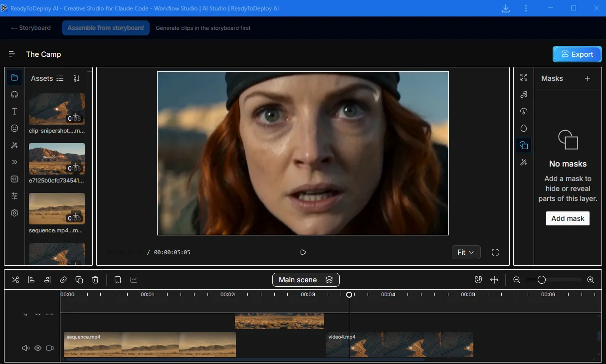
Task: Duplicate the selected clip
Action: tap(79, 280)
